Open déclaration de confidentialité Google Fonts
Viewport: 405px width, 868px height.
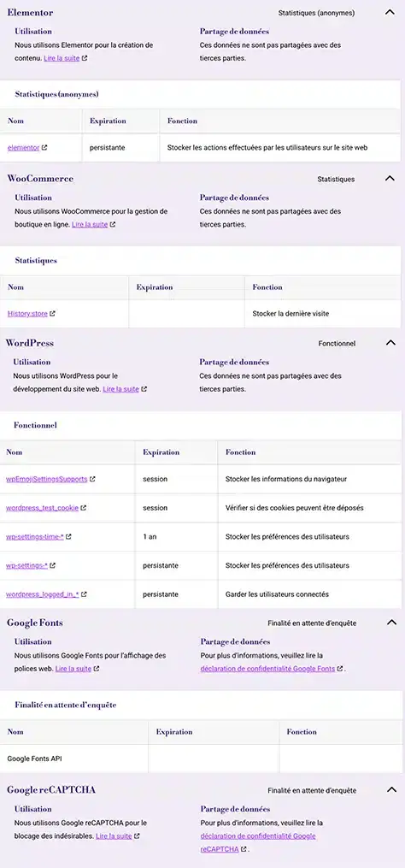click(267, 669)
